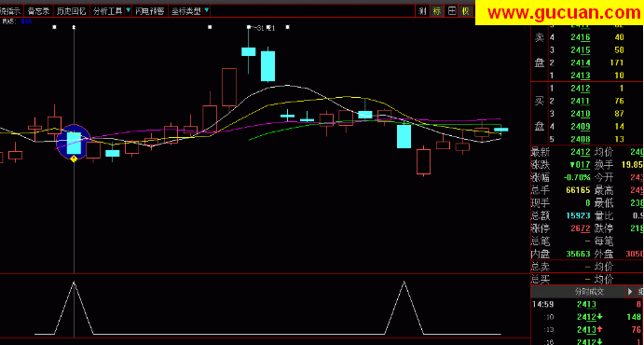Select 历史回忆 from the toolbar
Screen dimensions: 644x345
pyautogui.click(x=71, y=11)
